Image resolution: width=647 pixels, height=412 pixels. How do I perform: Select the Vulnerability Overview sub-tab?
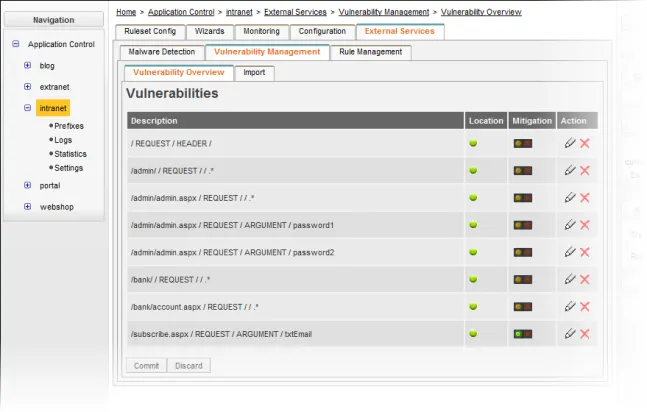click(x=179, y=72)
